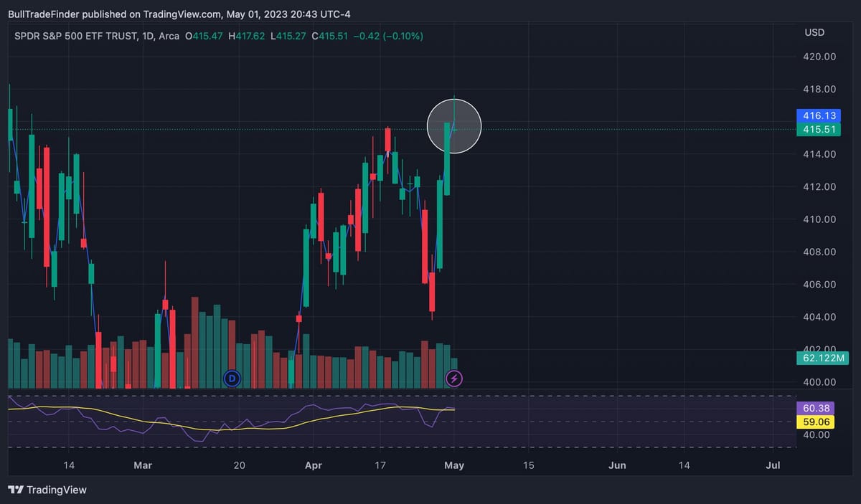Click the 414.00 price axis label
861x504 pixels.
[819, 154]
